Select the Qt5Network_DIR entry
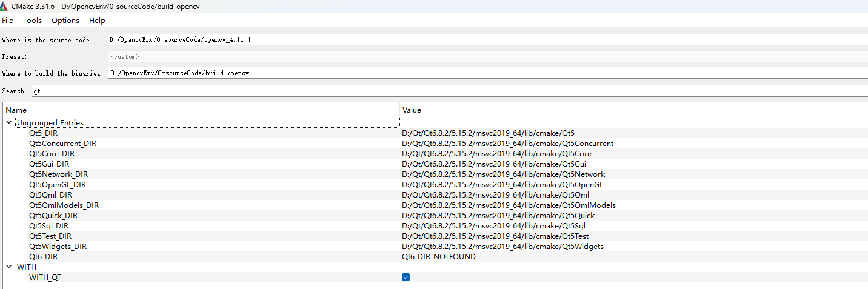 [59, 174]
